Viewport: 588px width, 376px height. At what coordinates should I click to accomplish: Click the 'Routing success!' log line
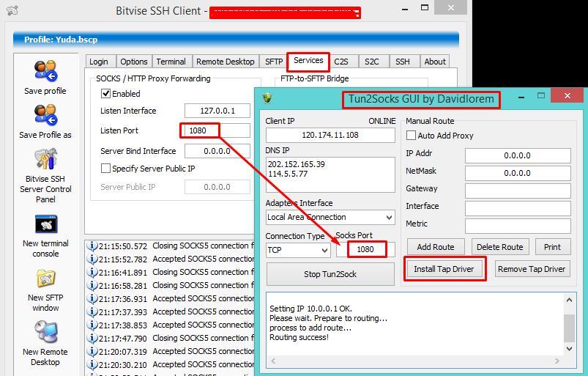coord(299,337)
